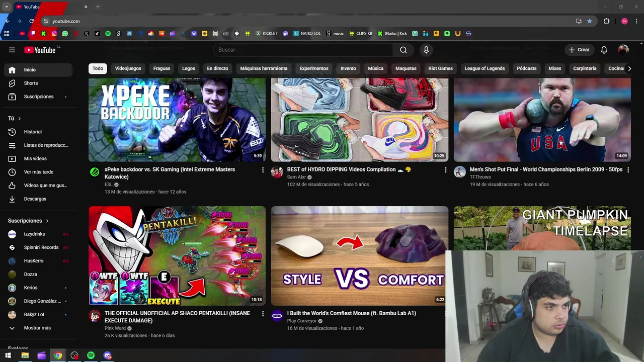The image size is (644, 362).
Task: Open the Rakyz LoL subscription
Action: tap(37, 315)
